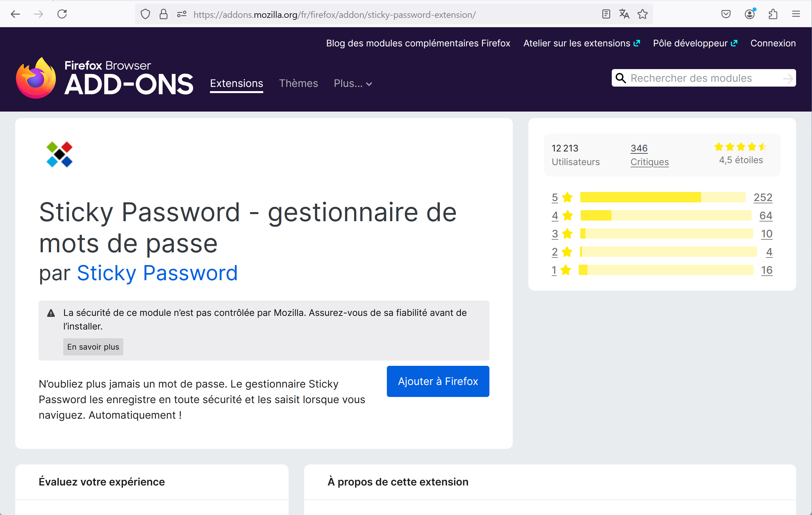Click the padlock site security icon

pos(164,14)
